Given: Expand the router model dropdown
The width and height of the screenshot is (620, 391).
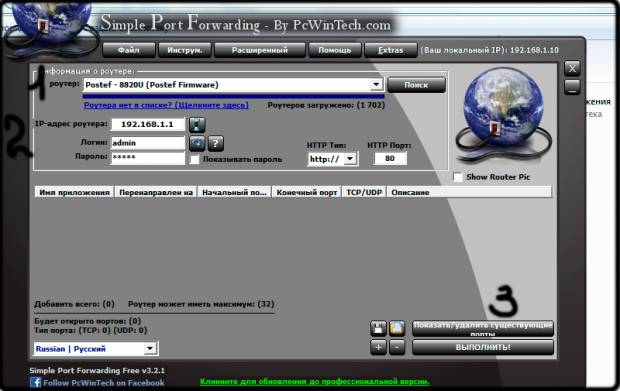Looking at the screenshot, I should 376,85.
